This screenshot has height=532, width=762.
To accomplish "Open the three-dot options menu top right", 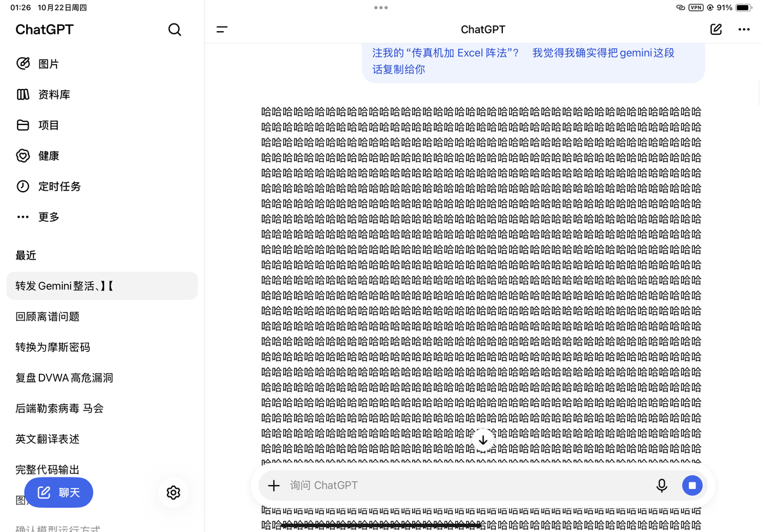I will [x=744, y=29].
